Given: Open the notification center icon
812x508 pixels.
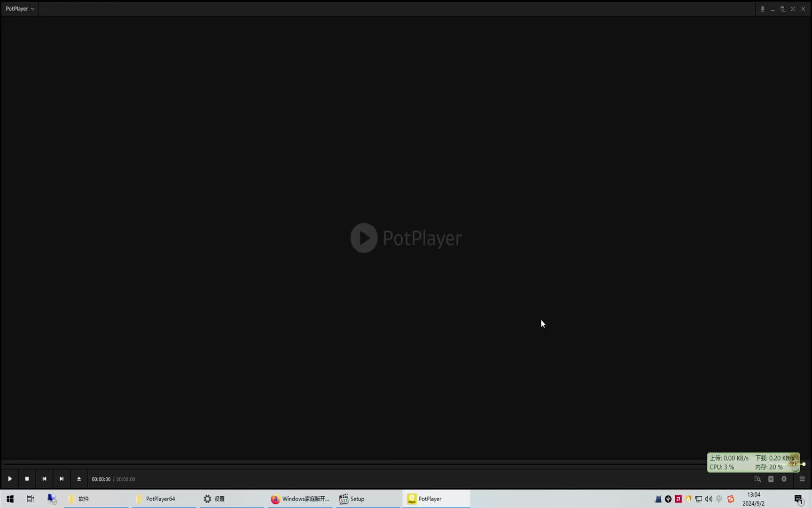Looking at the screenshot, I should pos(798,499).
